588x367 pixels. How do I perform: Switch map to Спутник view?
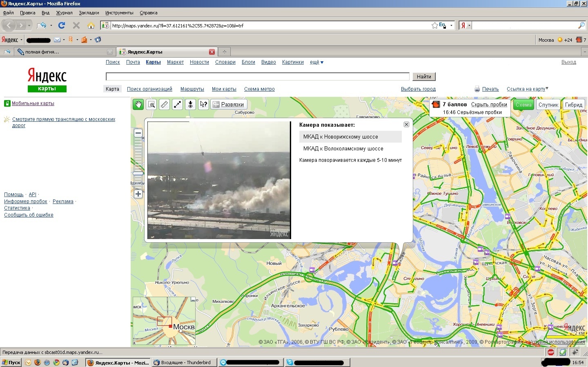point(548,105)
